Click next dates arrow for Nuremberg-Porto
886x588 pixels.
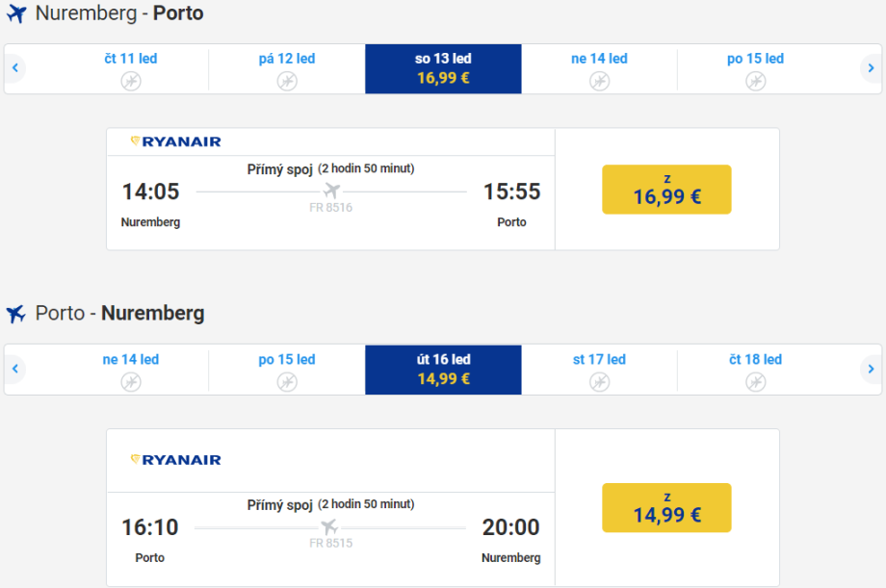click(x=871, y=68)
